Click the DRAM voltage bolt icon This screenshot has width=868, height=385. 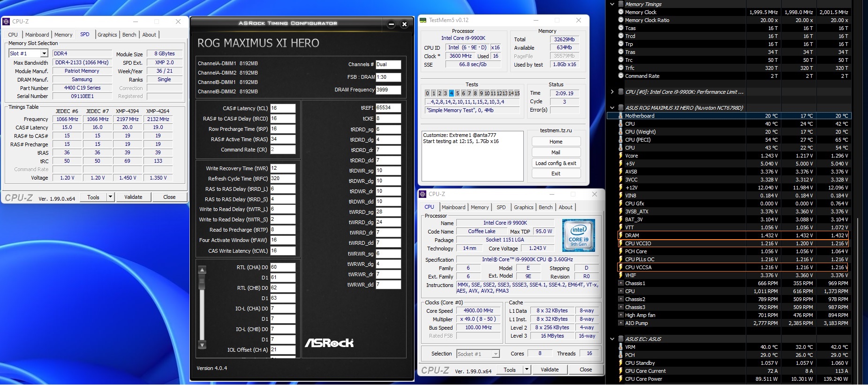tap(621, 235)
